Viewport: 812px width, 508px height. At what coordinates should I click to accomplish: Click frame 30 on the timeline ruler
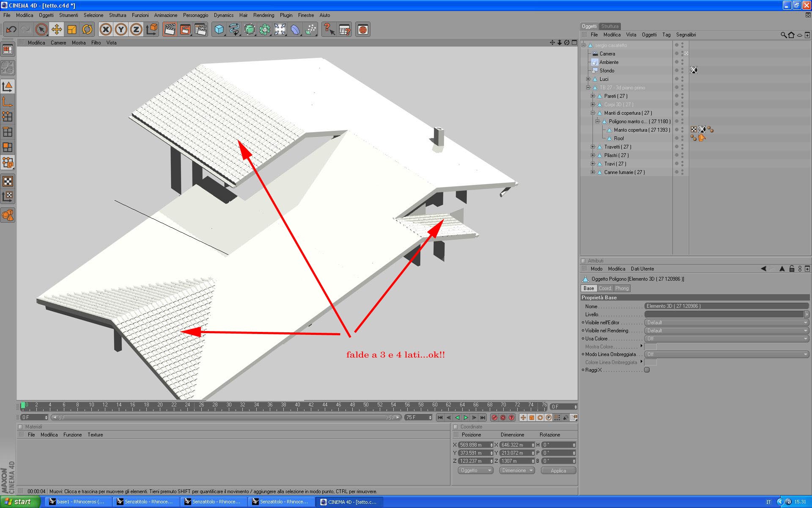(x=229, y=406)
